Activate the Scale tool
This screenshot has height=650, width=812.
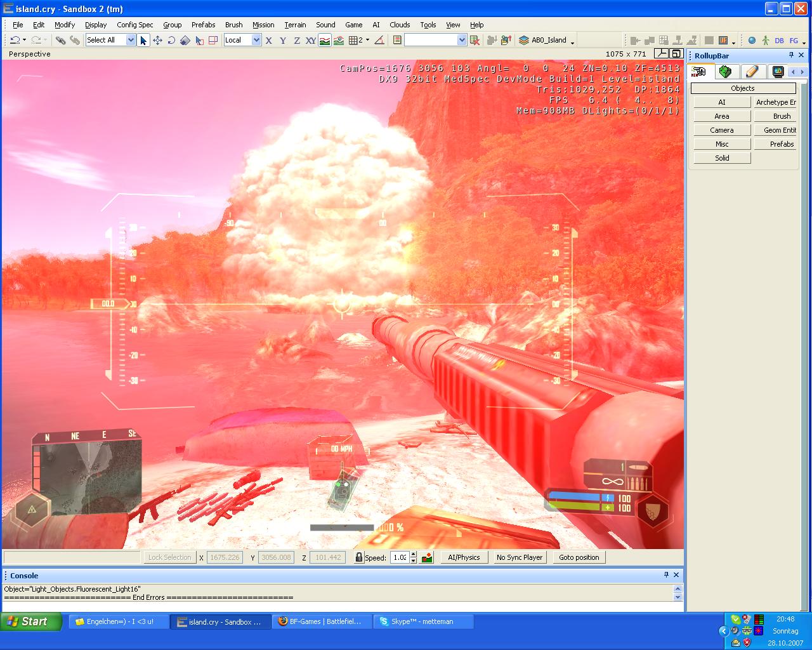pyautogui.click(x=185, y=40)
